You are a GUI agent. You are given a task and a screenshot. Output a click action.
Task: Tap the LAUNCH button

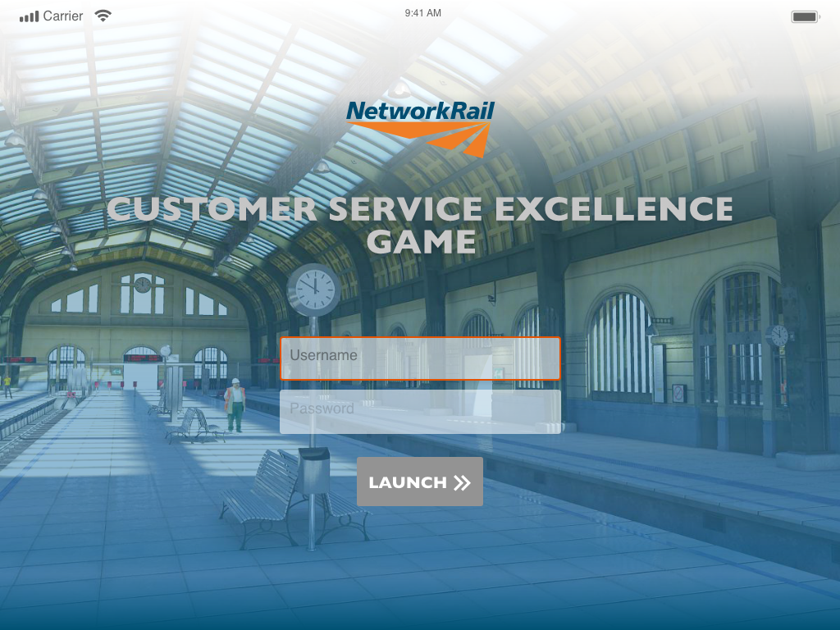420,482
